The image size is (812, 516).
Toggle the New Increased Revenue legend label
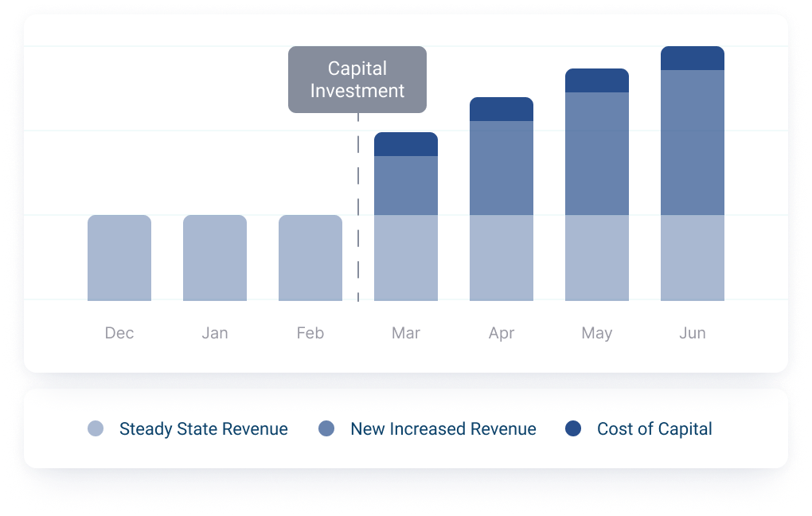(x=443, y=429)
